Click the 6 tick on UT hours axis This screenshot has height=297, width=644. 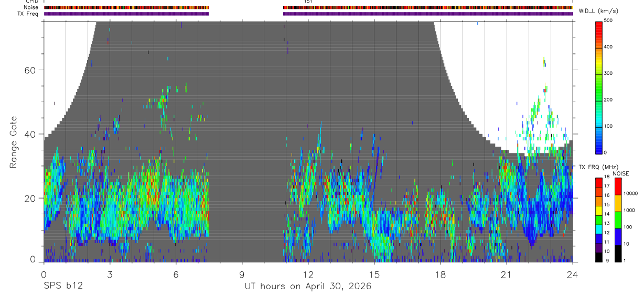(x=176, y=274)
